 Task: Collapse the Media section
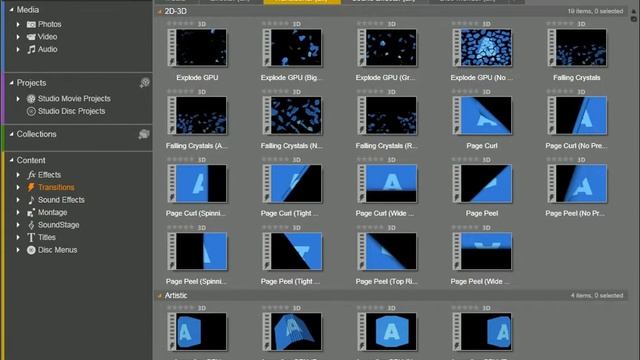pos(11,10)
